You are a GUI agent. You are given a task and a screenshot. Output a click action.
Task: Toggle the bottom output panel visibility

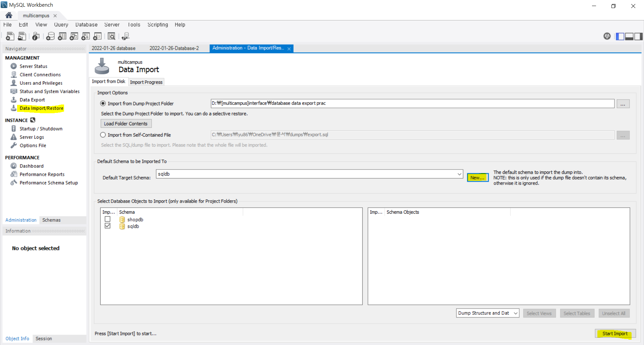(x=629, y=36)
